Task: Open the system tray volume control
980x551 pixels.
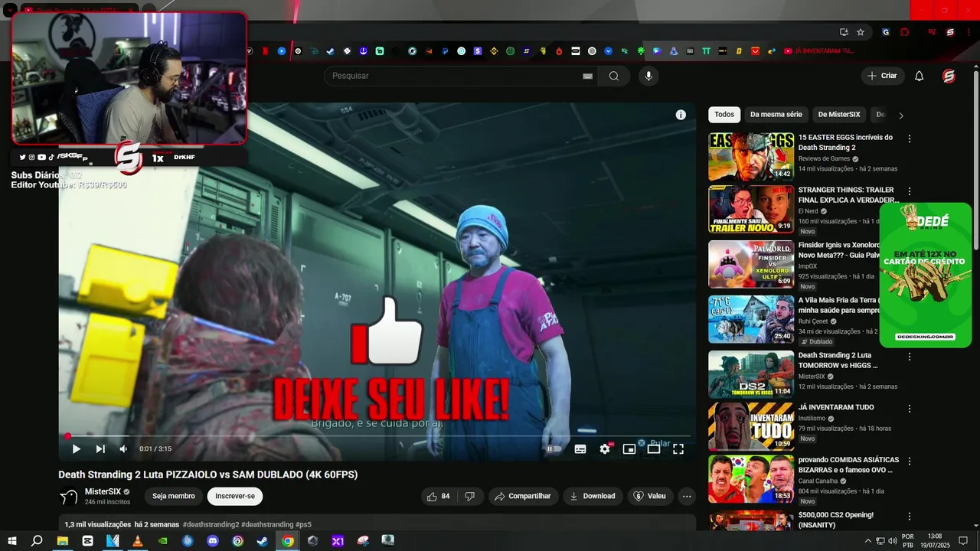Action: coord(892,541)
